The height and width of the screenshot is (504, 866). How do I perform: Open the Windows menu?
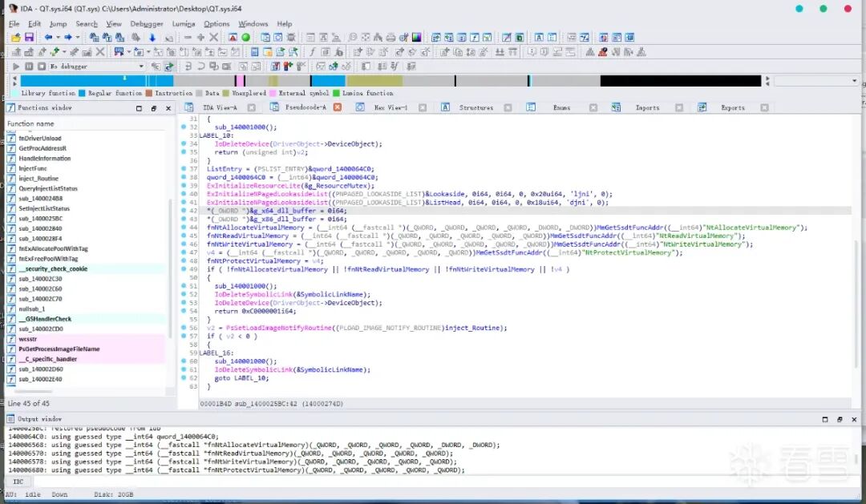(253, 24)
